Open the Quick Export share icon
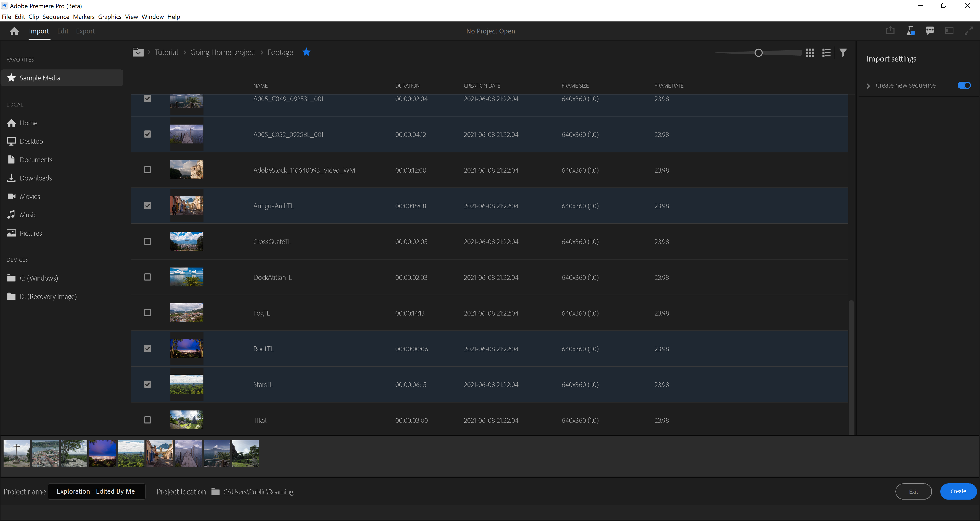Image resolution: width=980 pixels, height=521 pixels. click(x=890, y=31)
